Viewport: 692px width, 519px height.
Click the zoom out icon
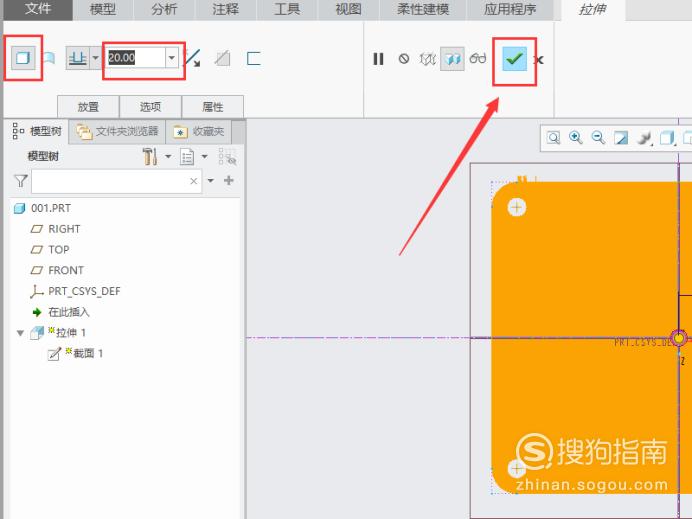[x=598, y=138]
